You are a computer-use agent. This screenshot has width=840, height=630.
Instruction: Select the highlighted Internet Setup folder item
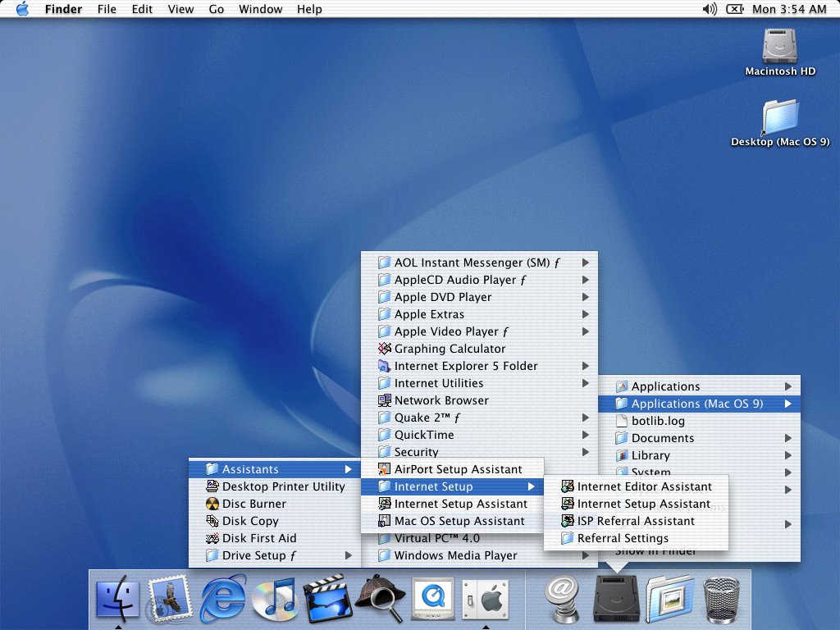pyautogui.click(x=453, y=486)
